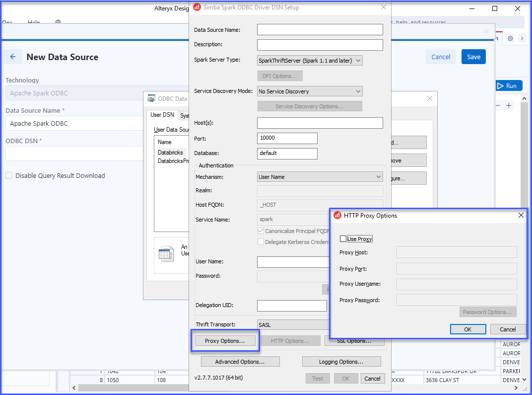Click the User Name input field
The image size is (532, 395).
click(x=293, y=262)
